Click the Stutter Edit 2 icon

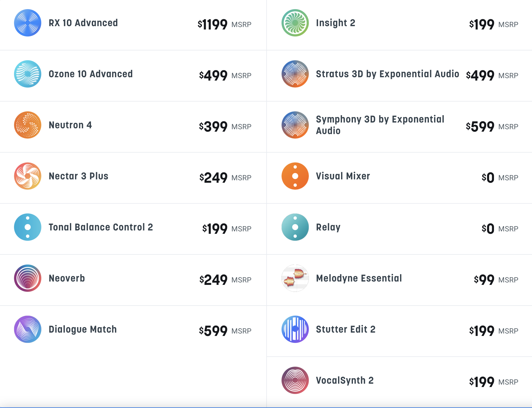pyautogui.click(x=295, y=329)
